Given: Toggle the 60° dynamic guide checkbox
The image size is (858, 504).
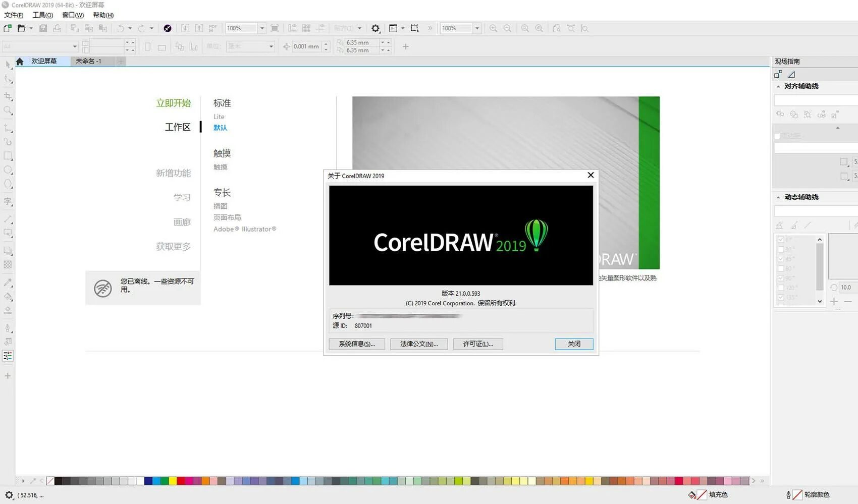Looking at the screenshot, I should 781,268.
